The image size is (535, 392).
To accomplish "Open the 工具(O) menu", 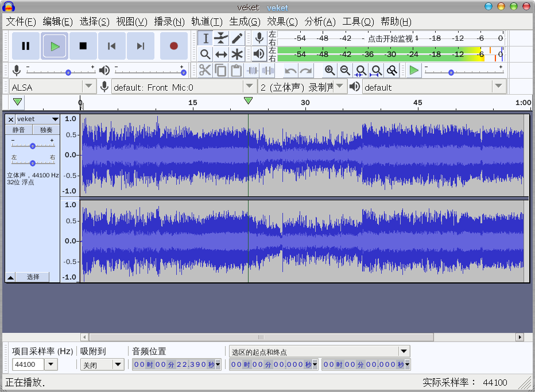I will click(358, 22).
